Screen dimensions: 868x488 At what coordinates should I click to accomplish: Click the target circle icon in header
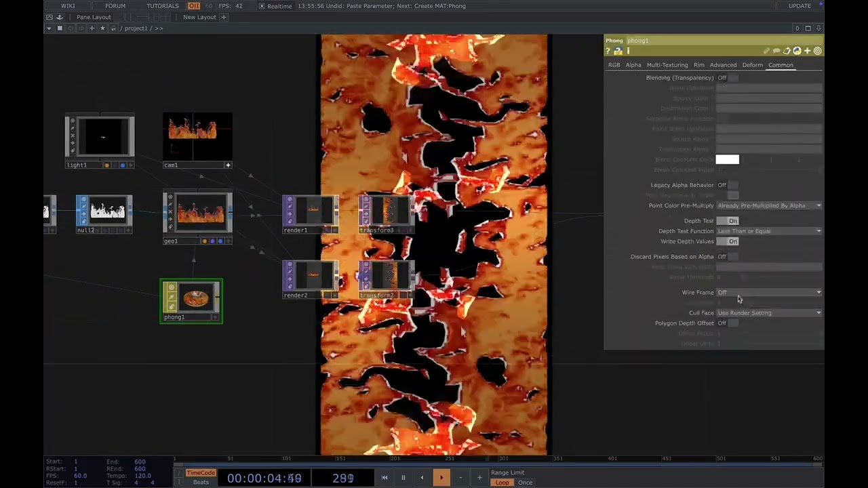tap(817, 52)
